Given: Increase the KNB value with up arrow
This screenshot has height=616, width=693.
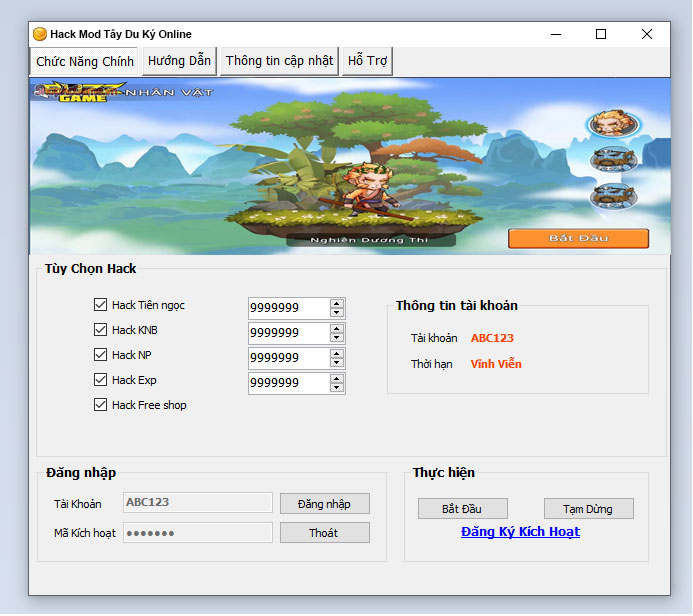Looking at the screenshot, I should (x=337, y=329).
